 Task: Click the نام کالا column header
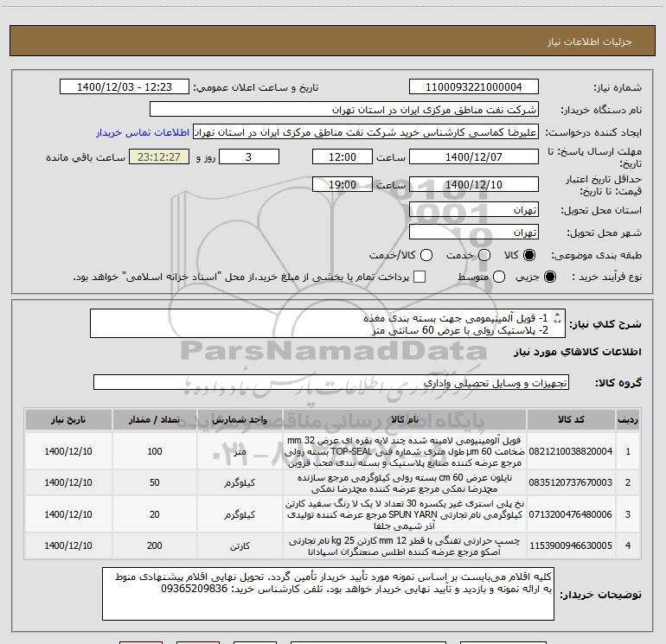(405, 420)
